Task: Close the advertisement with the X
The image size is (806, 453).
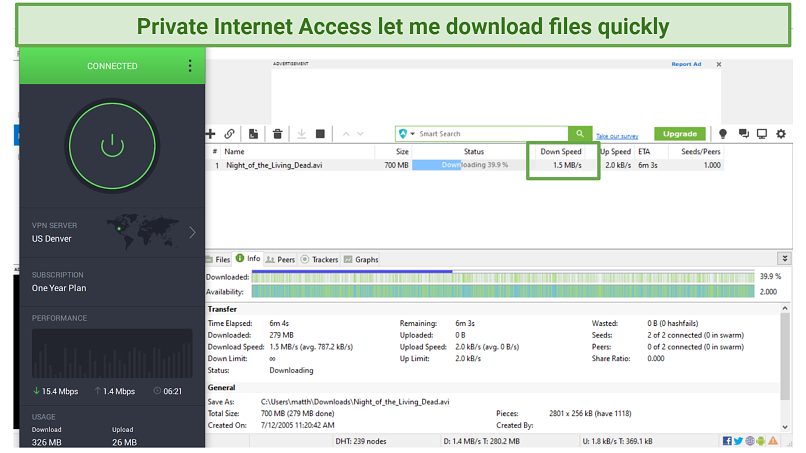Action: 719,64
